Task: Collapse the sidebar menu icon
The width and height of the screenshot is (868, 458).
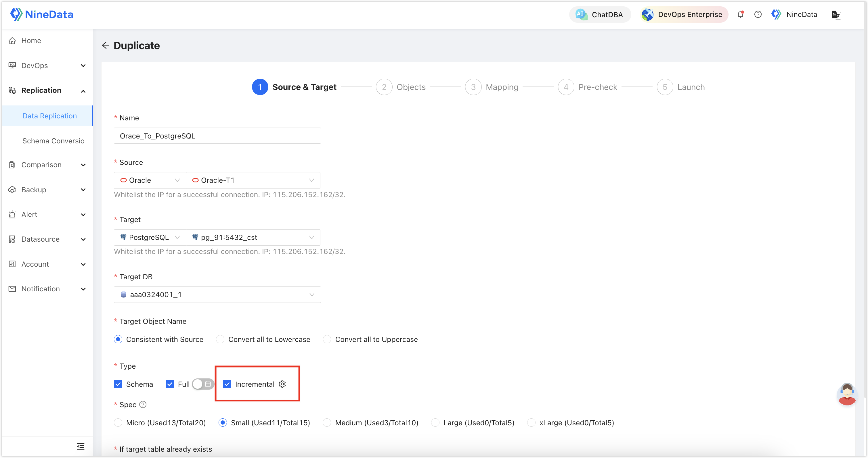Action: pyautogui.click(x=81, y=446)
